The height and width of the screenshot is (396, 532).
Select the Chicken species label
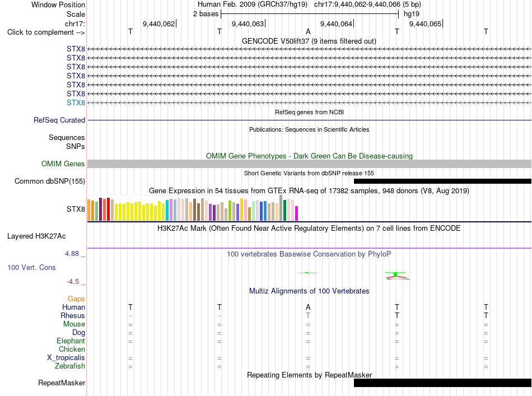click(x=72, y=349)
